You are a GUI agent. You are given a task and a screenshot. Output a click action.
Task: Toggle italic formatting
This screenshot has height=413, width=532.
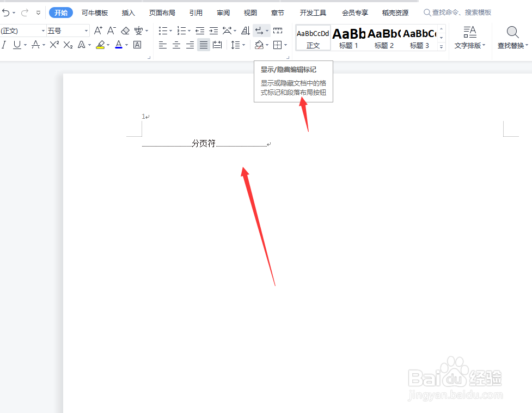(x=4, y=45)
